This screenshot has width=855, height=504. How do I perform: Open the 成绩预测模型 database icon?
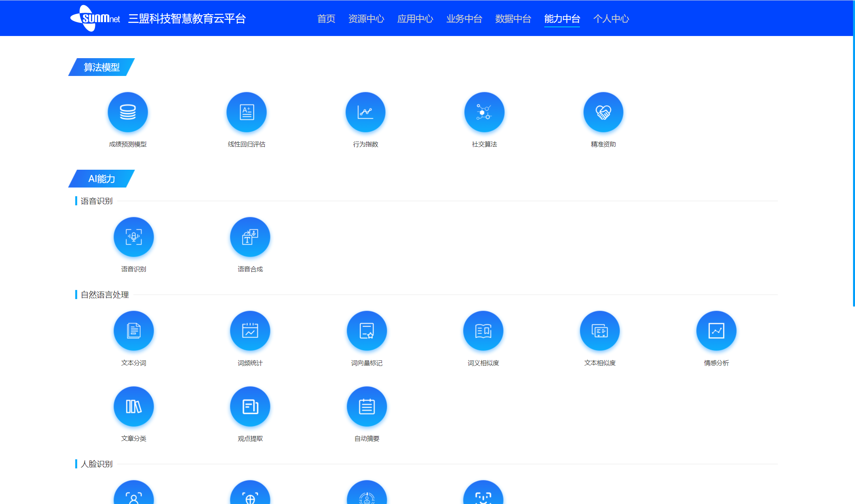click(127, 112)
